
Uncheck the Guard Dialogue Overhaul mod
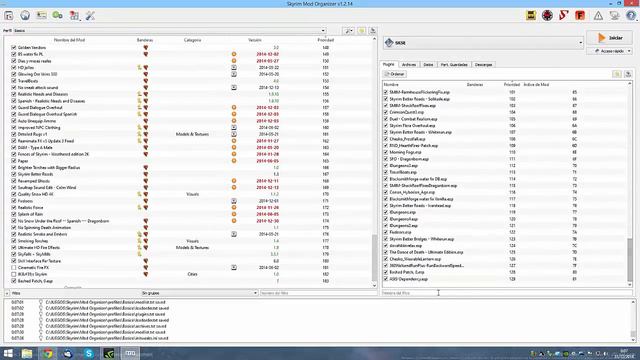click(13, 107)
